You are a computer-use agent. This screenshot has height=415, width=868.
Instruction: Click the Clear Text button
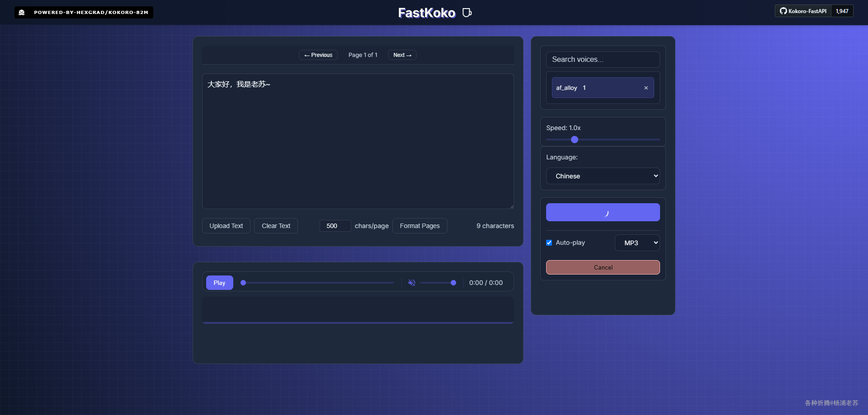pyautogui.click(x=276, y=226)
